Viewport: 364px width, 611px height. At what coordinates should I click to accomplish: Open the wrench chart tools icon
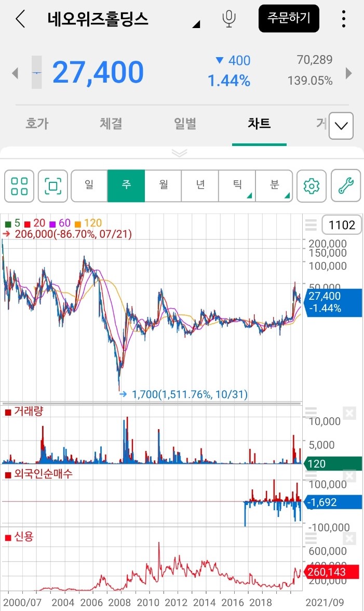coord(346,186)
